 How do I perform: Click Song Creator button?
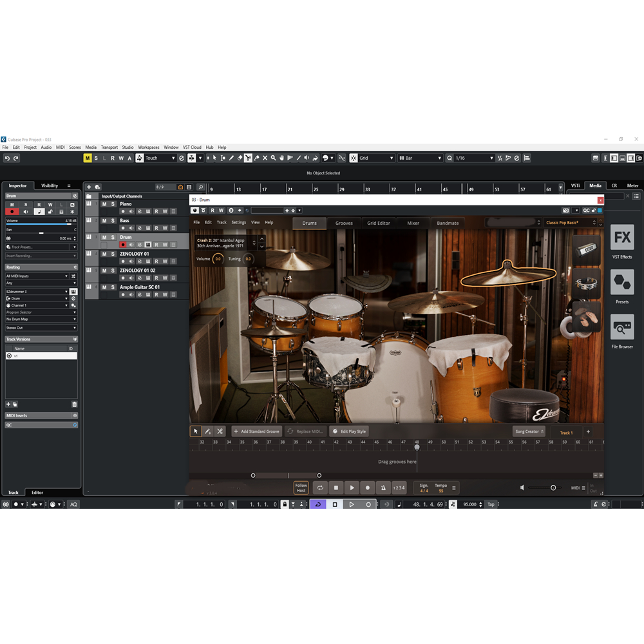(529, 431)
